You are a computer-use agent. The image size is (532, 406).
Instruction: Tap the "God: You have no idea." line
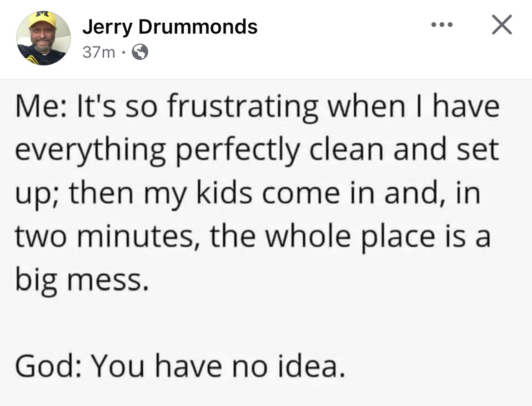[180, 366]
